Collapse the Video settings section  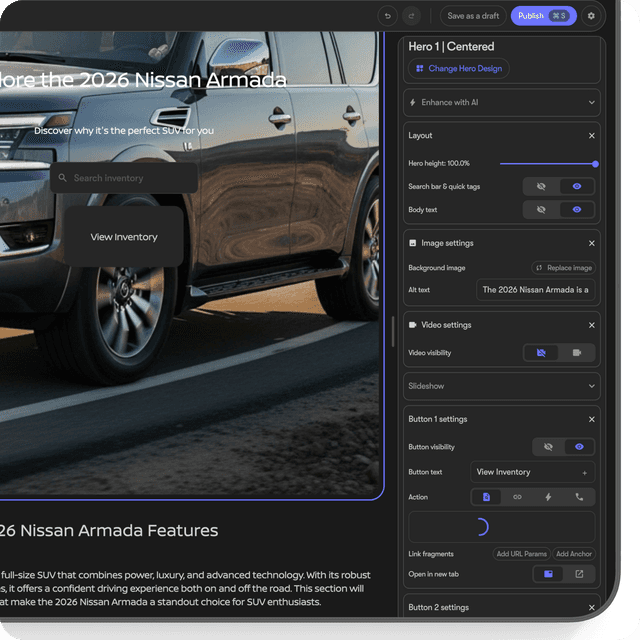click(x=591, y=325)
